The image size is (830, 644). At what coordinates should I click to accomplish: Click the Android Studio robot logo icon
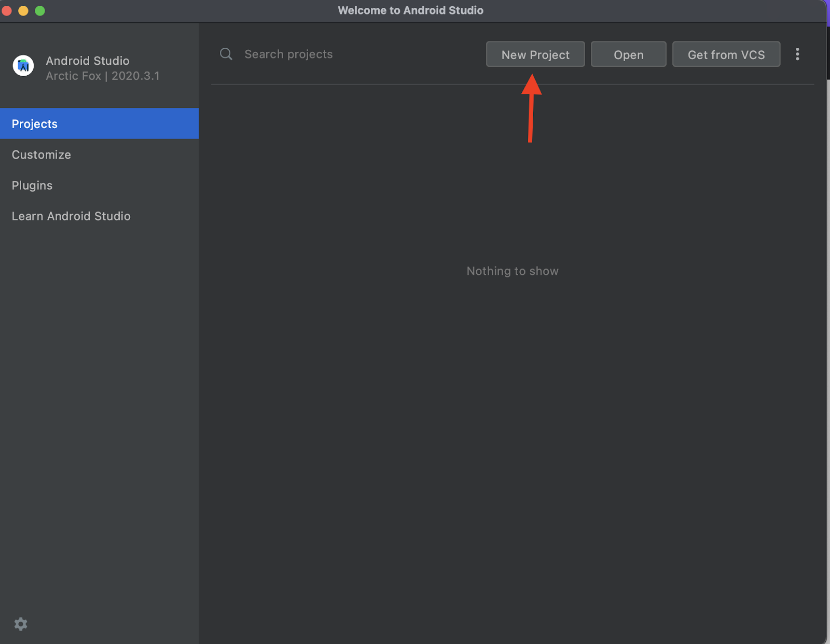click(x=23, y=66)
